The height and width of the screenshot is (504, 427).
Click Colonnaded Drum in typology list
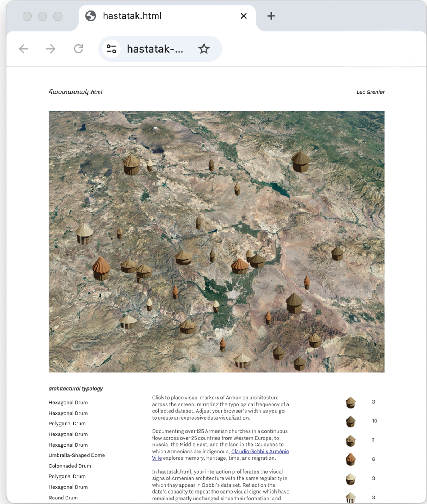(70, 466)
